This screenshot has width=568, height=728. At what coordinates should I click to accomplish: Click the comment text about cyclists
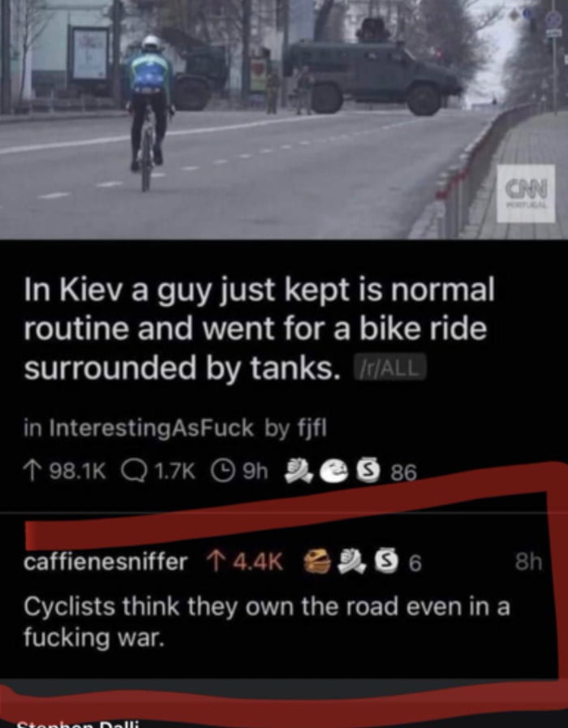tap(267, 622)
